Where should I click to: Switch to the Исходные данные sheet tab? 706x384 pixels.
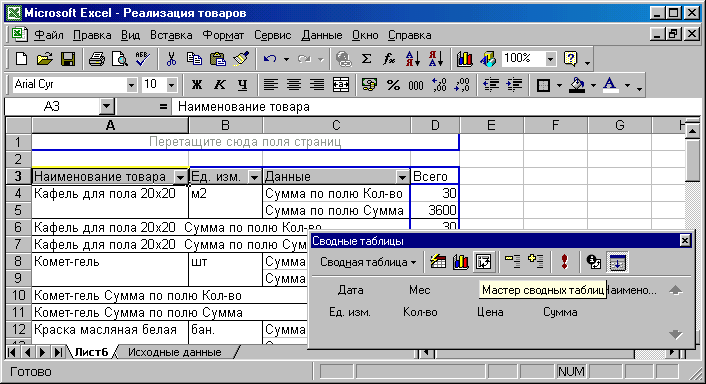175,352
